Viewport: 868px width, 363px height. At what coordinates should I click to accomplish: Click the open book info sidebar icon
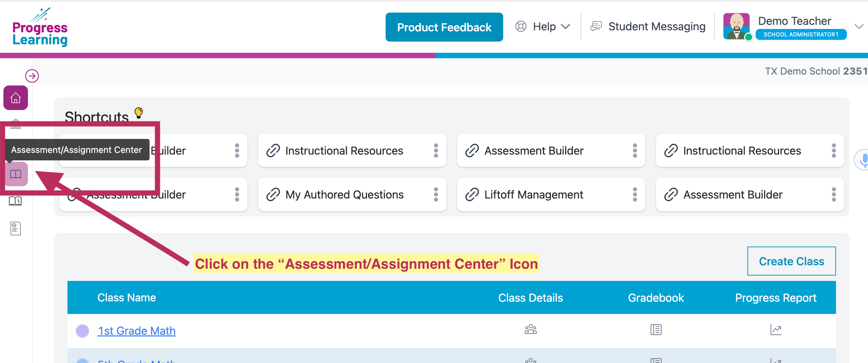[15, 201]
